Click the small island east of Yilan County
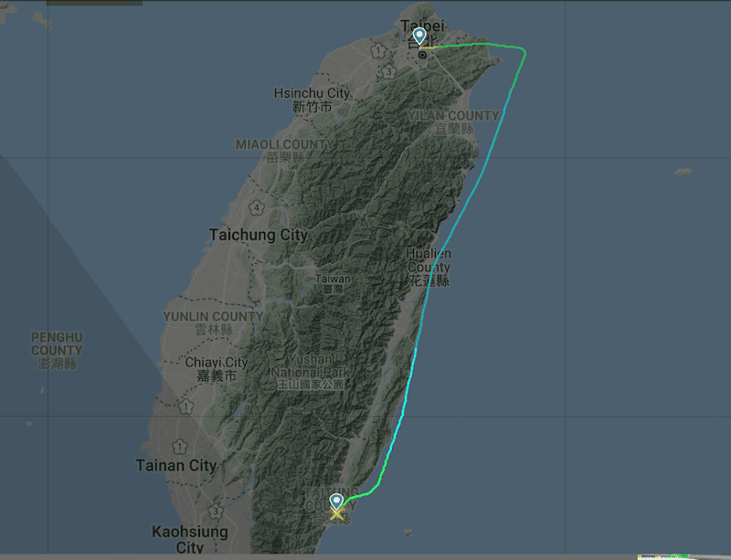The width and height of the screenshot is (731, 560). tap(683, 172)
